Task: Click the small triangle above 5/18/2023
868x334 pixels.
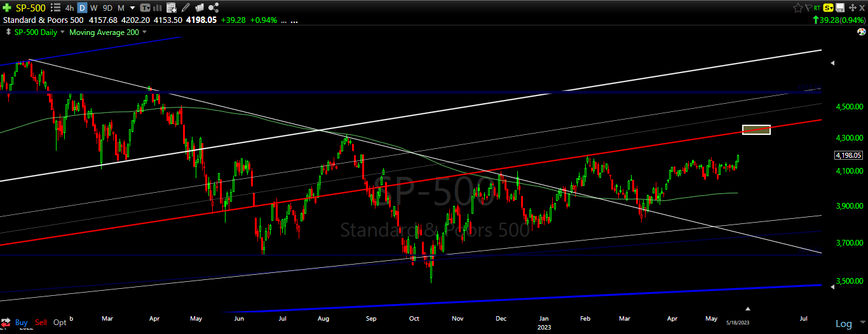Action: tap(748, 308)
